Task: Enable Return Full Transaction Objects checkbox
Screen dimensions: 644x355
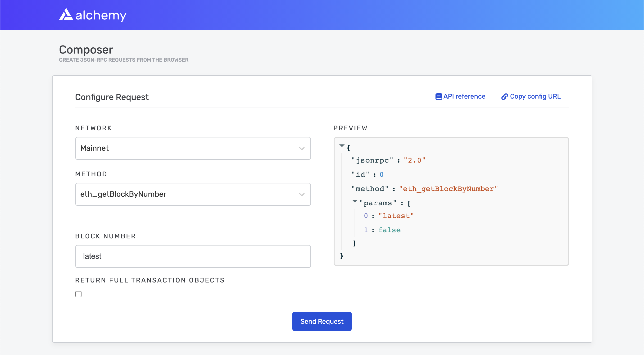Action: point(78,294)
